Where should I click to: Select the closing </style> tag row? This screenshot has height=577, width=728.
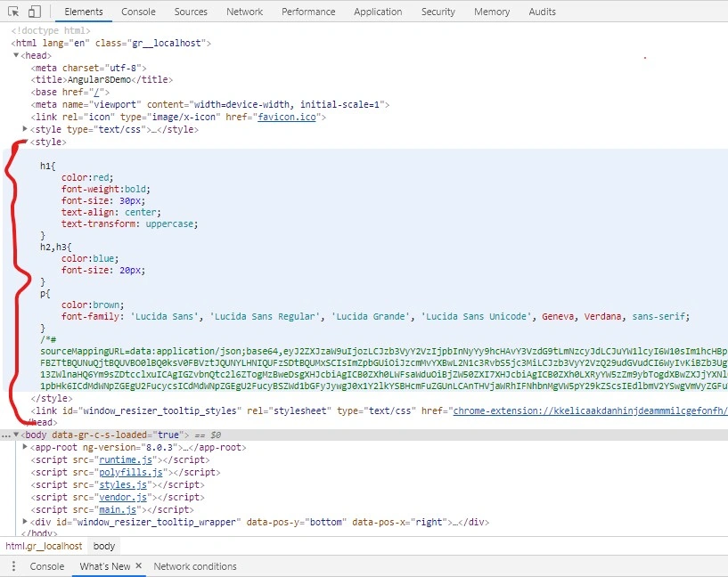pos(52,398)
